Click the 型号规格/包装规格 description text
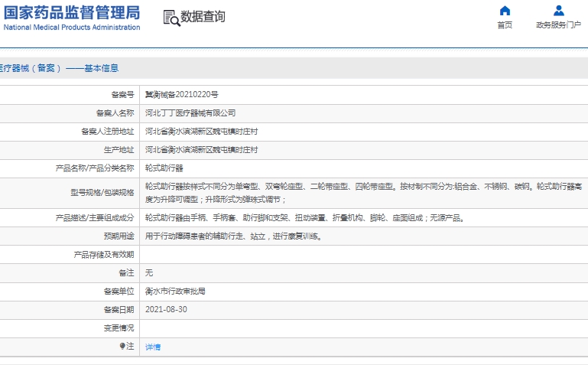This screenshot has width=588, height=365. [x=363, y=193]
